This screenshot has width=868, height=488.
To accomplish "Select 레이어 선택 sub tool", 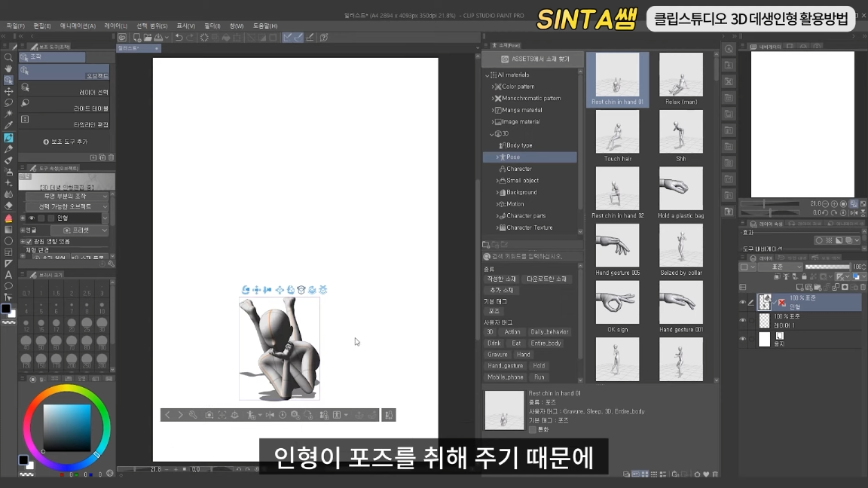I will click(x=65, y=90).
